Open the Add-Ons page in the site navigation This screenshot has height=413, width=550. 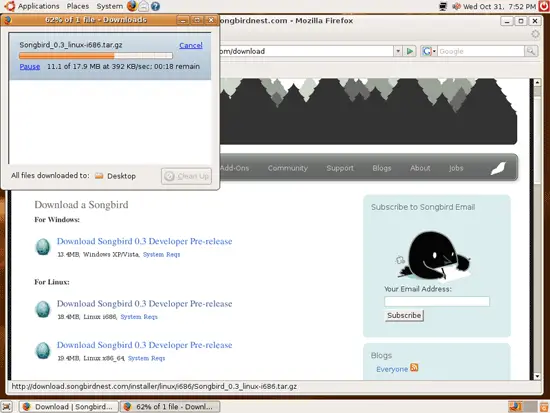[x=234, y=168]
